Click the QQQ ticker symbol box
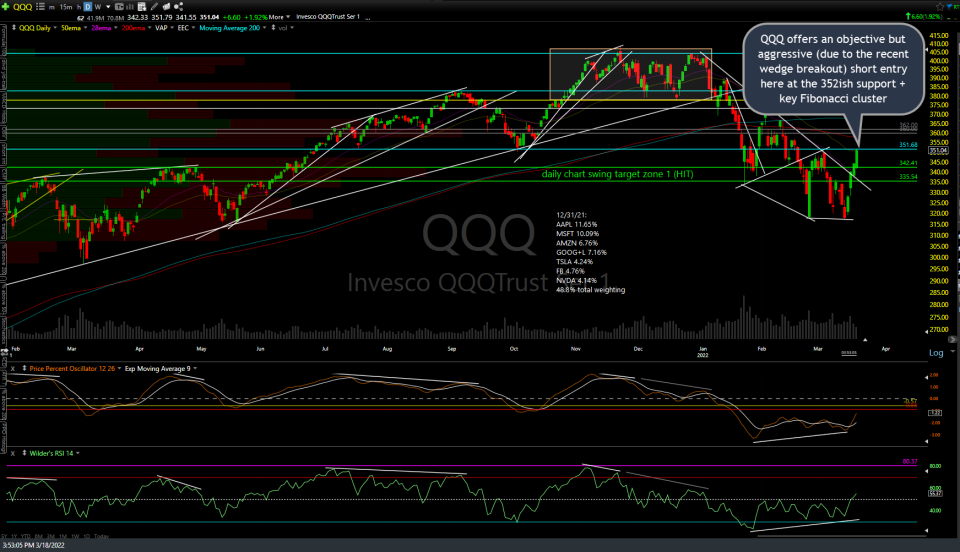Image resolution: width=960 pixels, height=552 pixels. pos(23,7)
